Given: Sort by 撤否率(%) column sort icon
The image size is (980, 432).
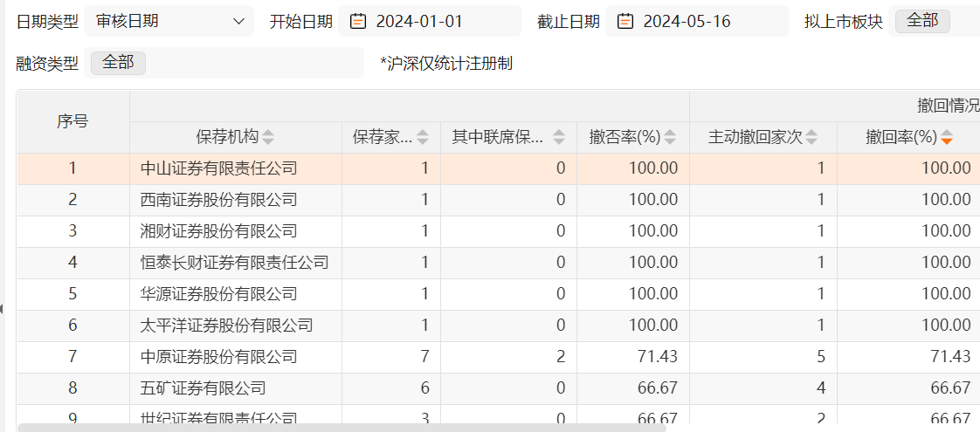Looking at the screenshot, I should click(671, 137).
